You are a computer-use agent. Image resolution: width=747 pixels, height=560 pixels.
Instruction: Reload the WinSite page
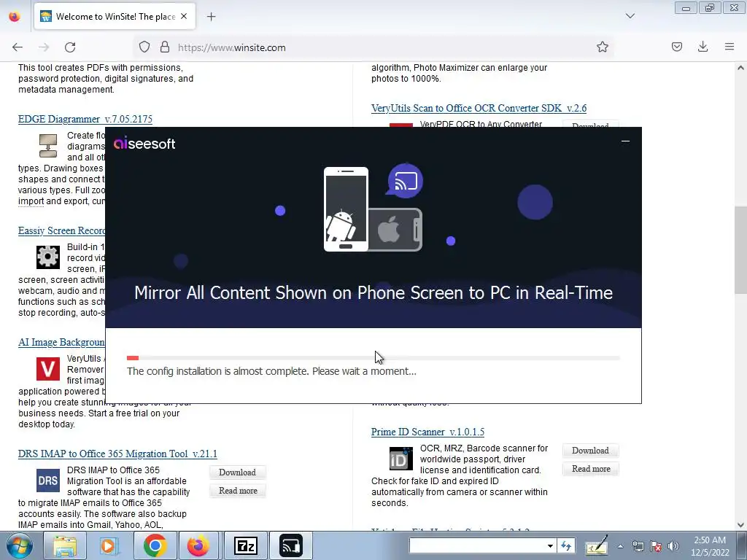70,47
